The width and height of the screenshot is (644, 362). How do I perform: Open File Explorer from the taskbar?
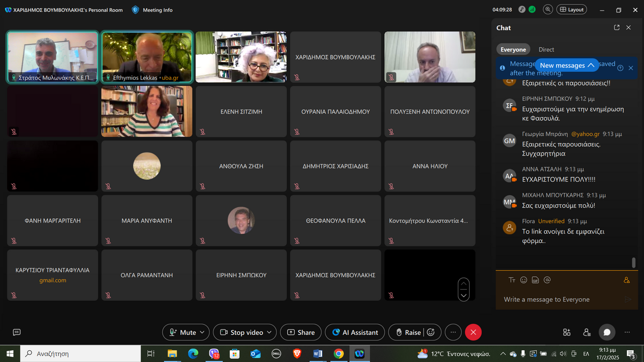click(x=172, y=353)
